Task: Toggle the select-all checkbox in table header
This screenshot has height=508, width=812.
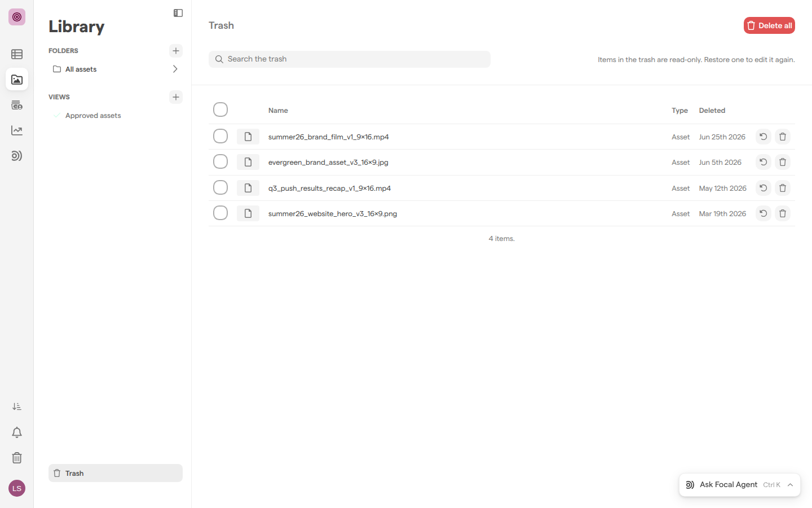Action: pyautogui.click(x=220, y=110)
